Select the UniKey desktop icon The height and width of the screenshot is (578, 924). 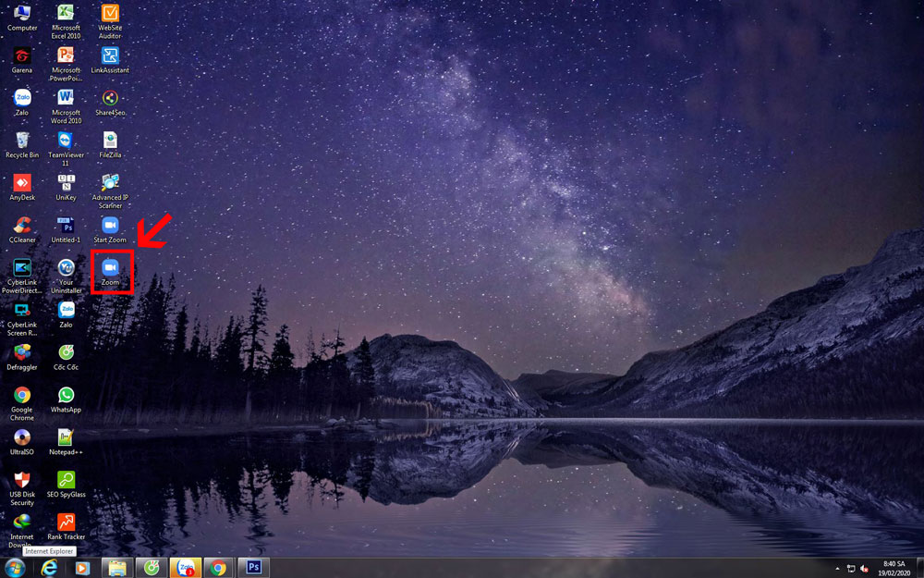[66, 184]
